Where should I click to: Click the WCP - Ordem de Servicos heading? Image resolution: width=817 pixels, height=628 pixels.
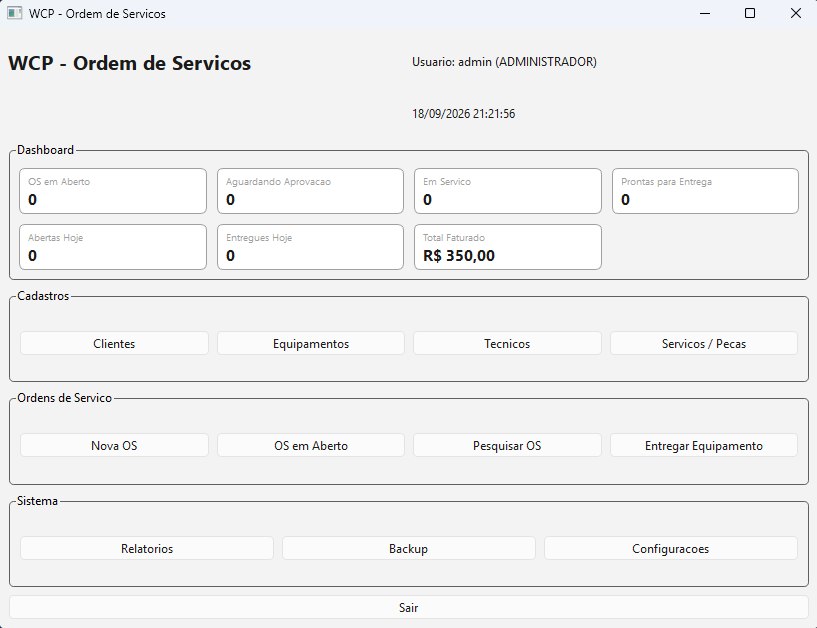pyautogui.click(x=130, y=63)
